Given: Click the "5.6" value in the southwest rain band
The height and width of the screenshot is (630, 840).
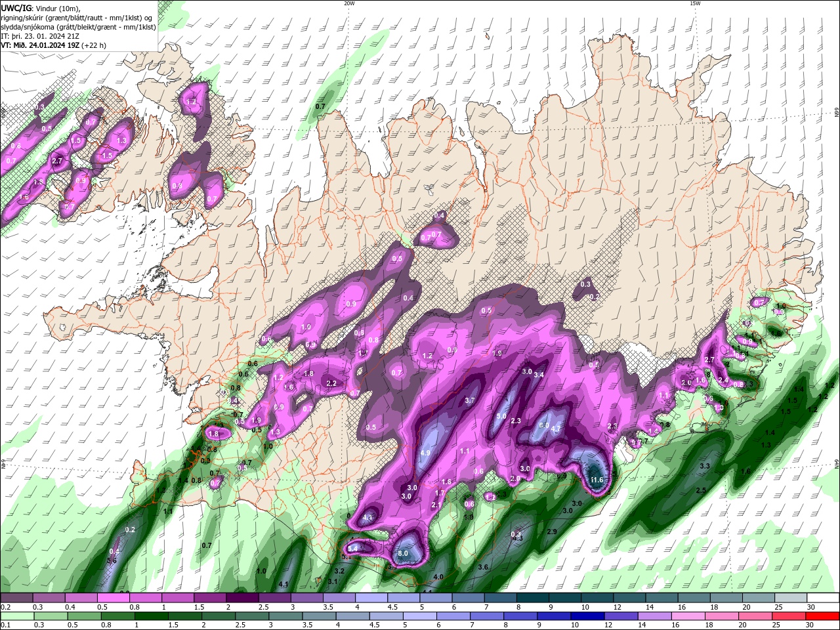Looking at the screenshot, I should (112, 560).
